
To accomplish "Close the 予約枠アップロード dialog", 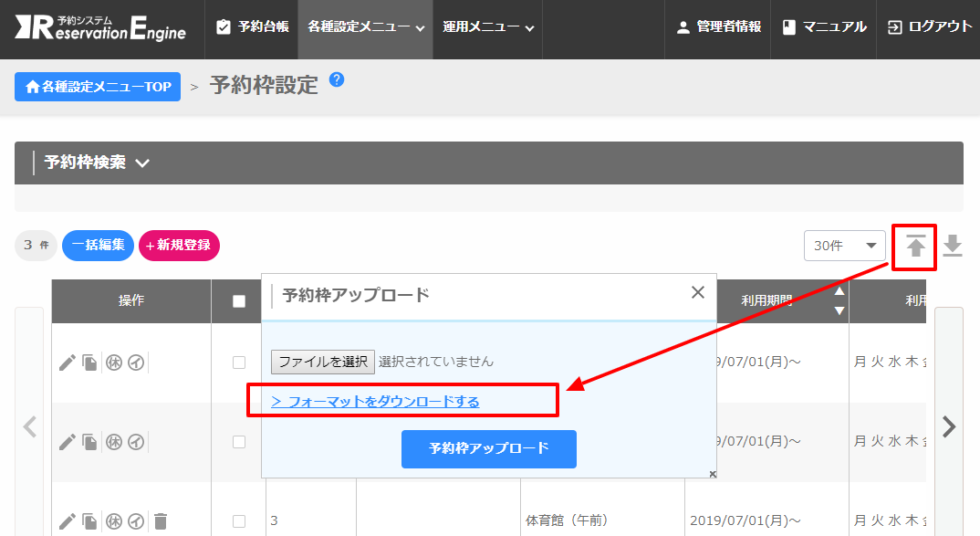I will (698, 292).
